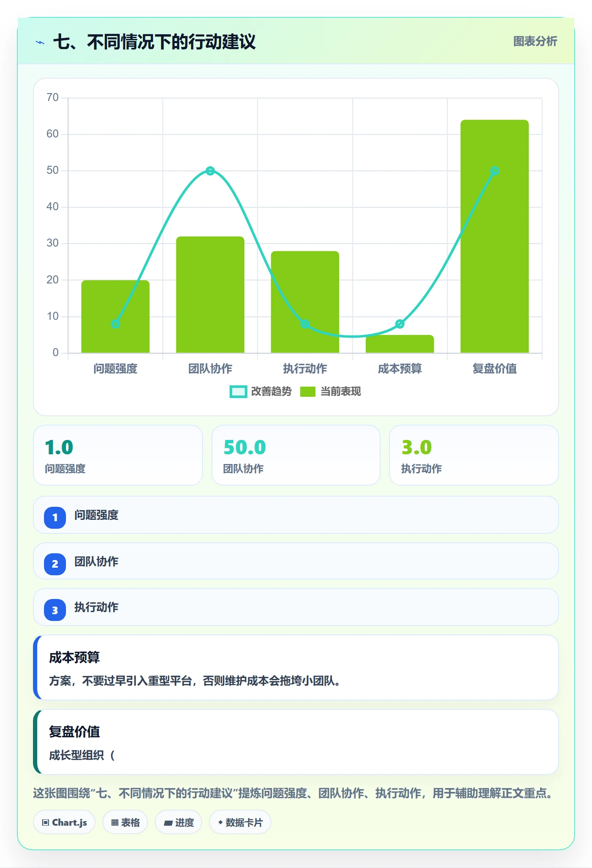Toggle the 改善趋势 legend item
Screen dimensions: 592x868
point(260,392)
